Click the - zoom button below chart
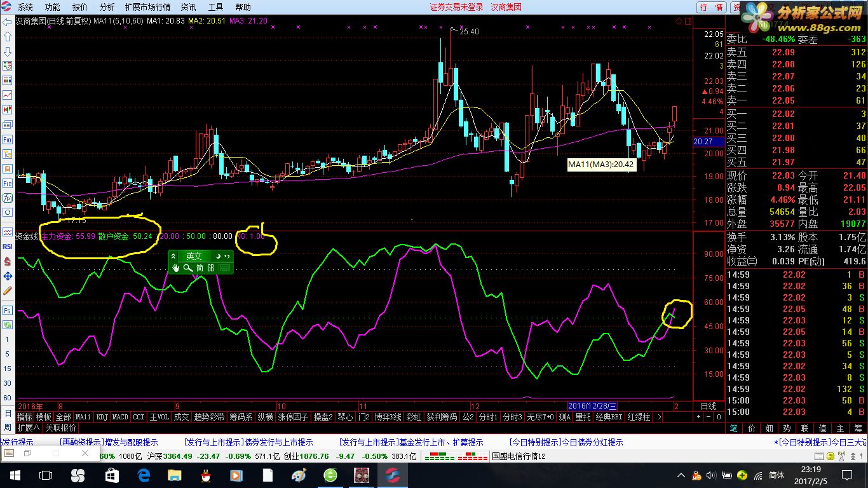 pyautogui.click(x=709, y=417)
